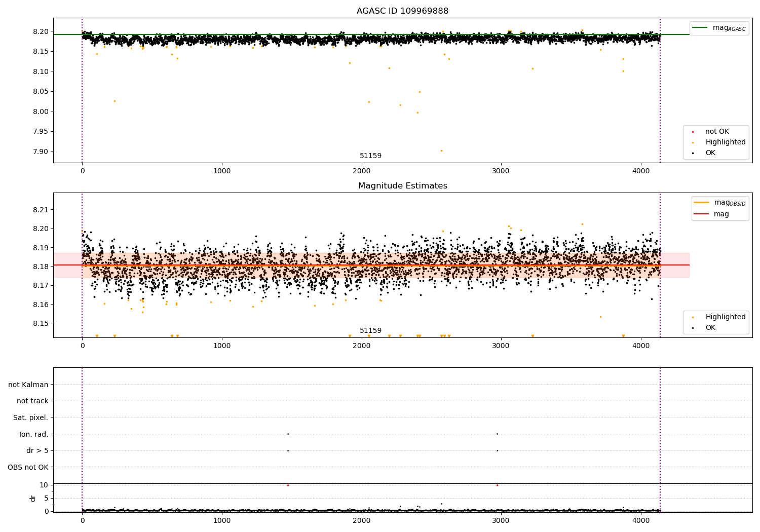The height and width of the screenshot is (532, 760).
Task: Click 'OK' legend marker in Magnitude Estimates plot
Action: tap(693, 328)
